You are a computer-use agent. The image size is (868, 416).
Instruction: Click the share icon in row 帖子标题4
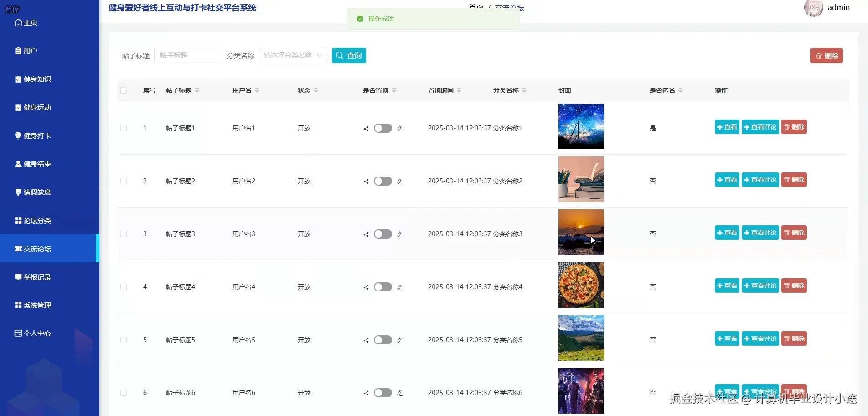tap(366, 287)
